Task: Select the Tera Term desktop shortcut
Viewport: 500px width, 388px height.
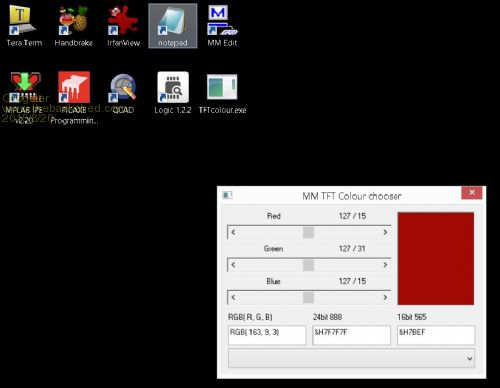Action: [x=24, y=26]
